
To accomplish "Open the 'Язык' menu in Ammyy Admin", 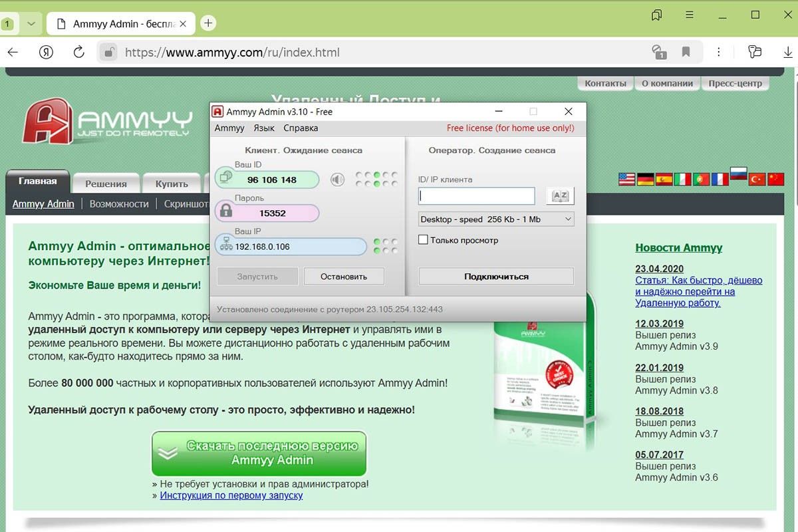I will (x=264, y=128).
